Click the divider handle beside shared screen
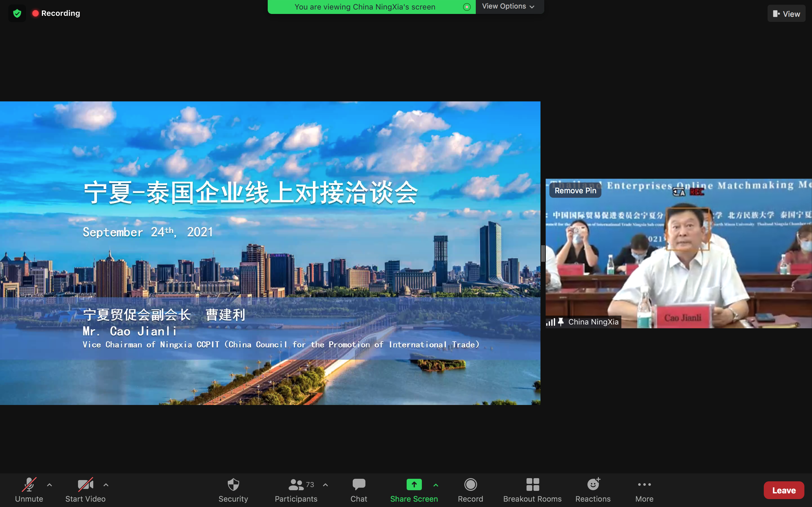The height and width of the screenshot is (507, 812). coord(543,253)
